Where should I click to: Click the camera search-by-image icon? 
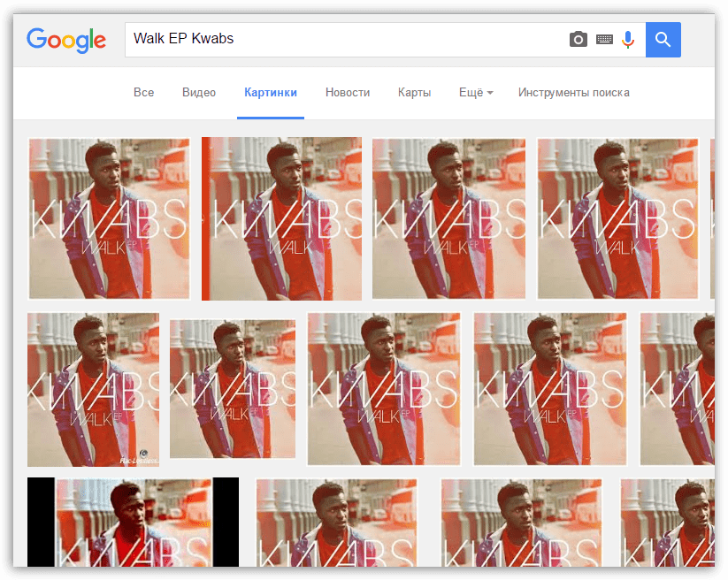tap(578, 40)
